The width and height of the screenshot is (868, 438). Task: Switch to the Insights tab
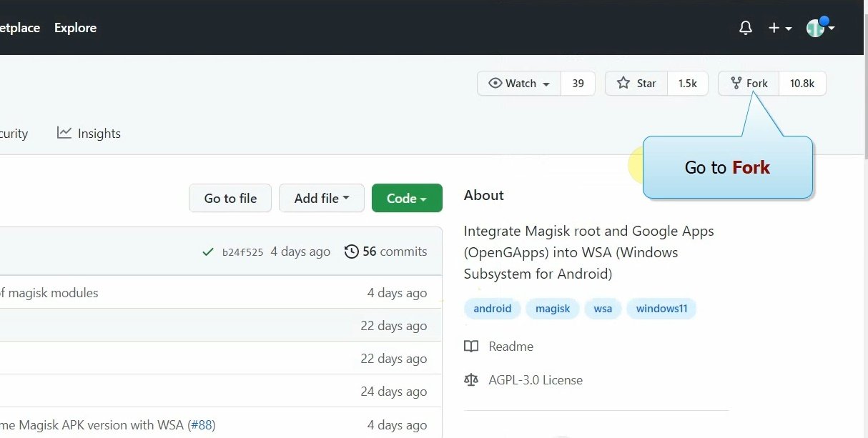point(89,134)
